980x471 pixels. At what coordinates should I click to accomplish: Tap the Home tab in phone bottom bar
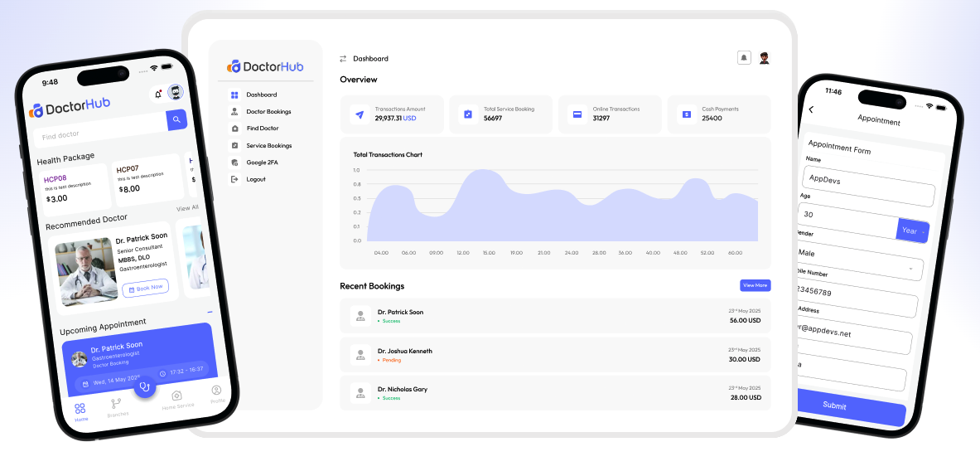click(x=80, y=413)
